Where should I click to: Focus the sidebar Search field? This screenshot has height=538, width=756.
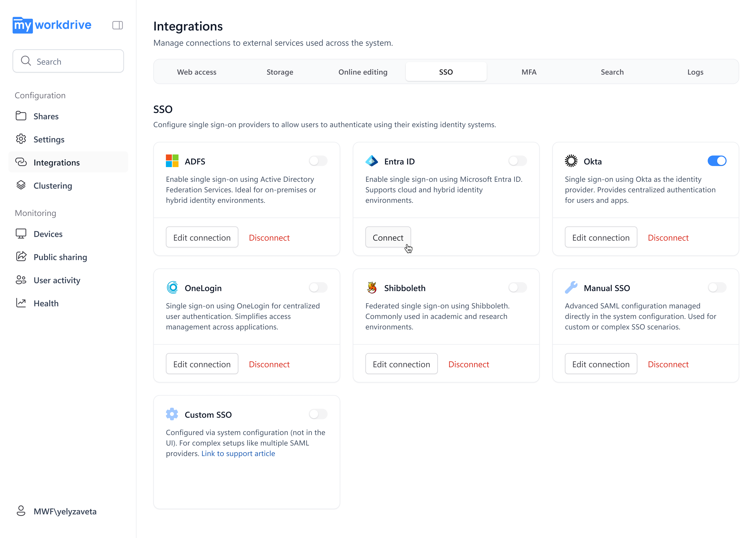click(x=68, y=61)
